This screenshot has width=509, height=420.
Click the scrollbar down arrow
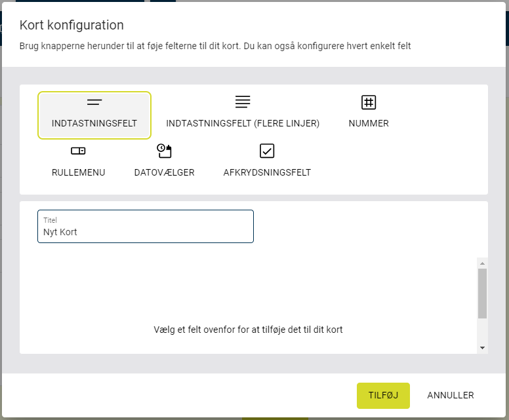[482, 348]
